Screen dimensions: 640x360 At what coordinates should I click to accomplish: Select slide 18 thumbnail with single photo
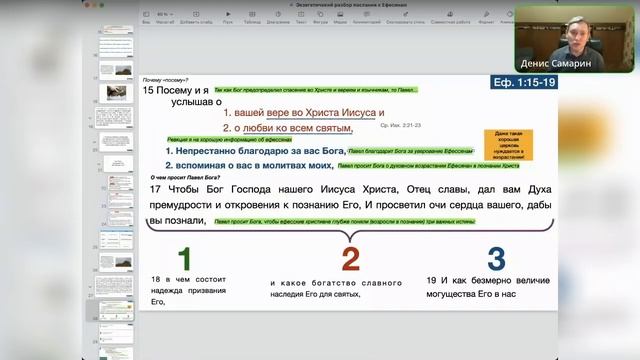(x=116, y=93)
